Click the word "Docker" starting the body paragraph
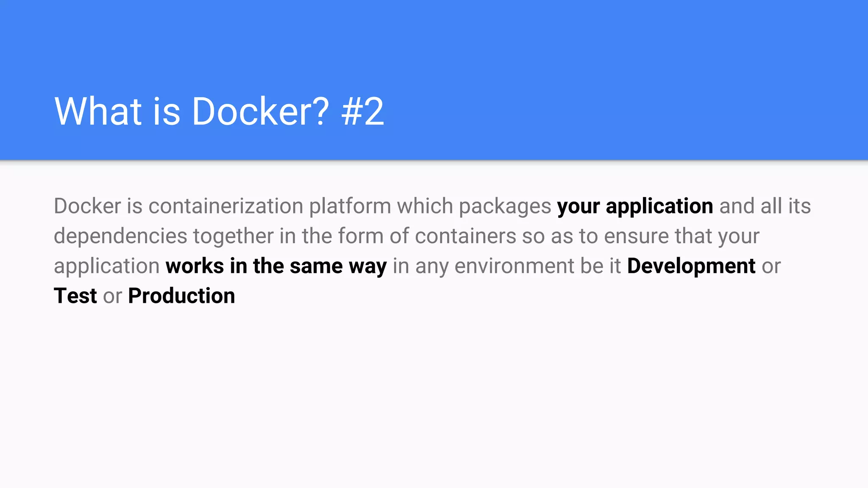868x488 pixels. click(87, 207)
